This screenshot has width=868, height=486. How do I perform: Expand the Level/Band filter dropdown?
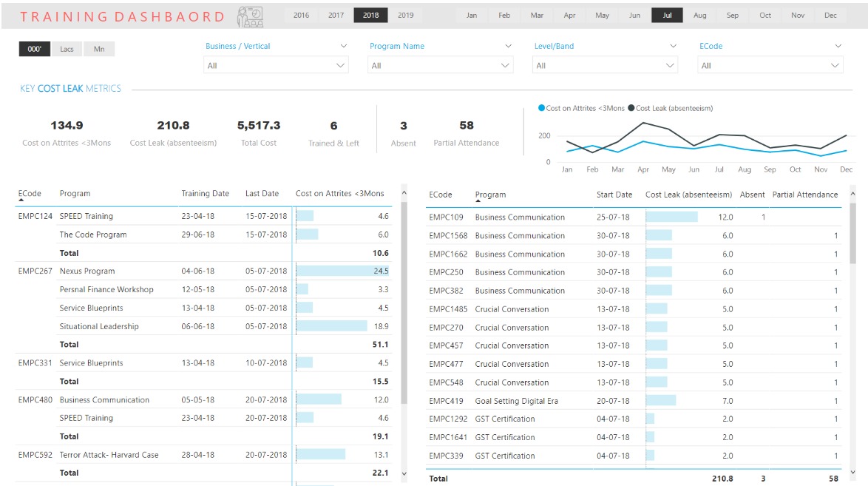(x=605, y=66)
